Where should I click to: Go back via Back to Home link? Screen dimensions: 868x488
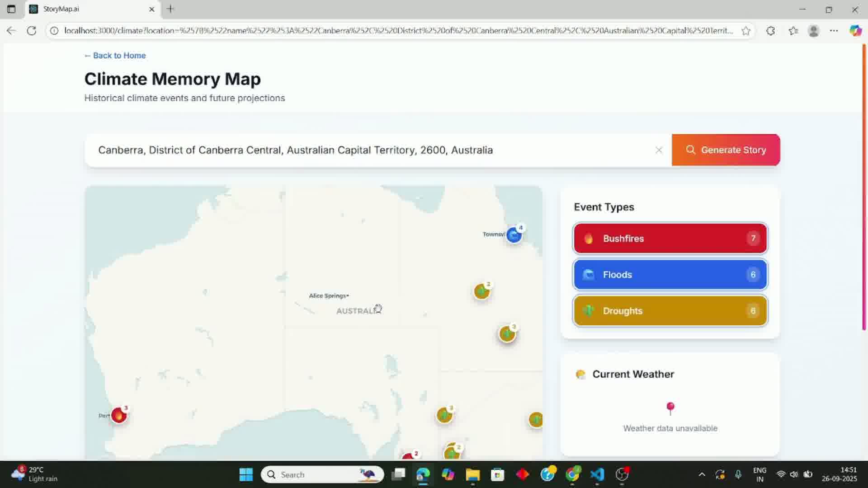115,56
